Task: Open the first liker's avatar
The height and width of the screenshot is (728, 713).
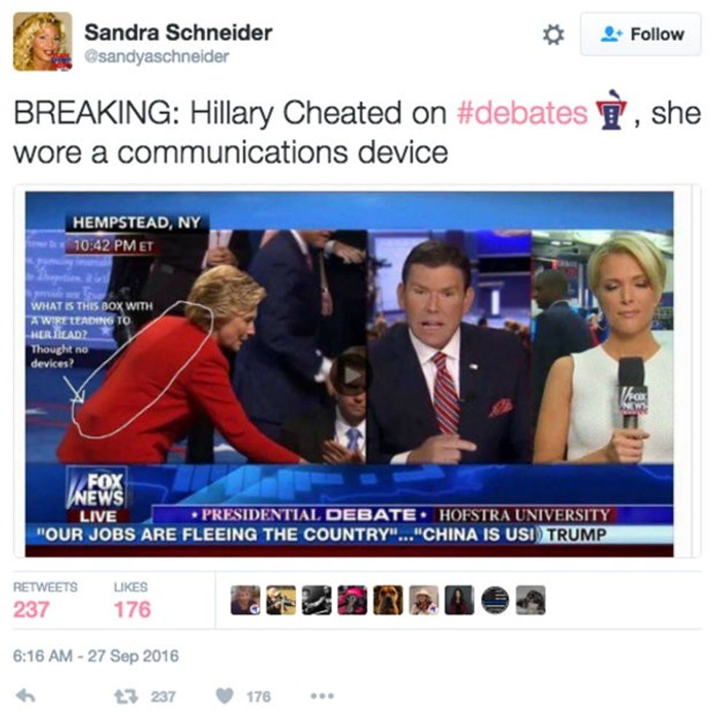Action: [x=245, y=600]
